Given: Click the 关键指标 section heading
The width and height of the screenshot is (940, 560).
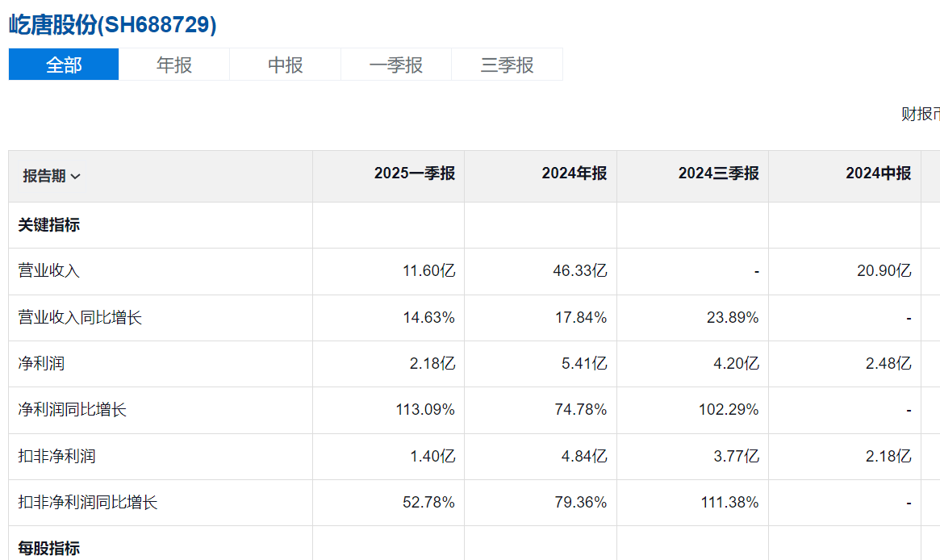Looking at the screenshot, I should click(49, 225).
